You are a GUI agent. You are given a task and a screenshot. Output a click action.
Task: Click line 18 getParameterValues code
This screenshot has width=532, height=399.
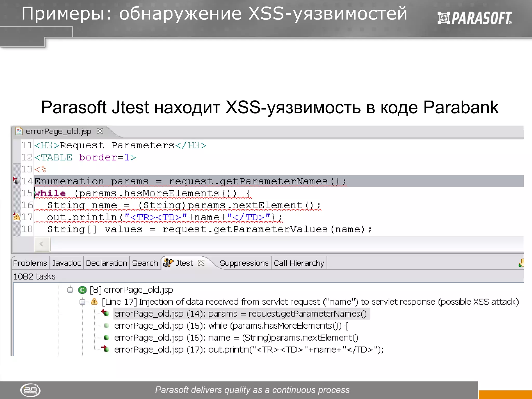tap(209, 229)
